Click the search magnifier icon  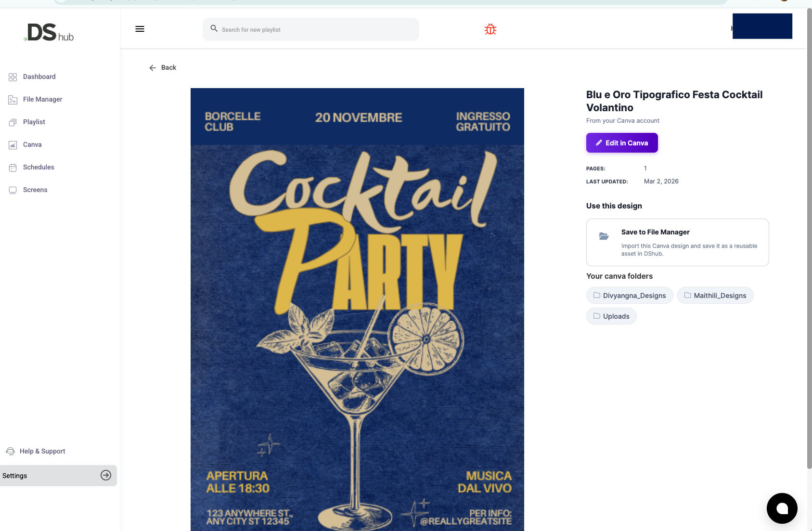click(x=214, y=29)
